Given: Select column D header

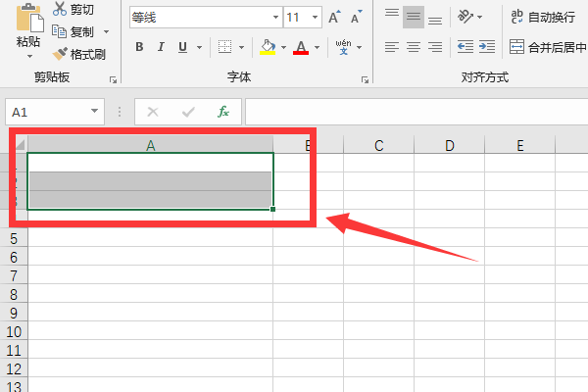Looking at the screenshot, I should click(449, 145).
